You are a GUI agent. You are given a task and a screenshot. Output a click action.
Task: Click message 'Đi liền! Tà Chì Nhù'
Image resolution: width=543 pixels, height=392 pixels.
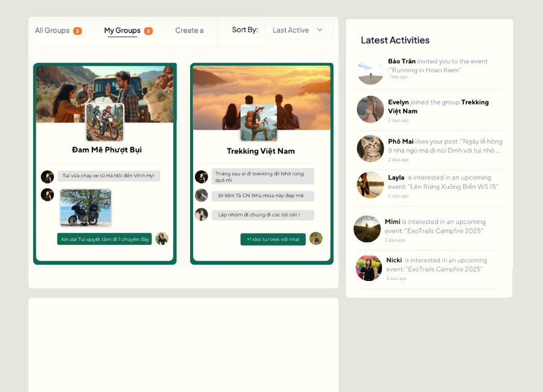pos(263,196)
